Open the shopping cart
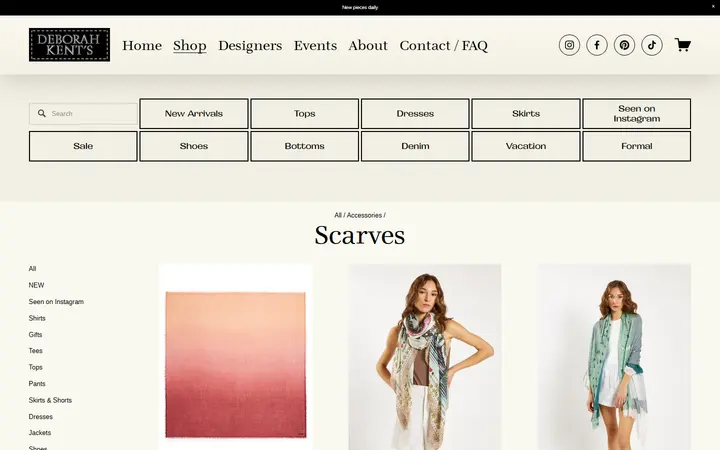Viewport: 720px width, 450px height. (682, 45)
